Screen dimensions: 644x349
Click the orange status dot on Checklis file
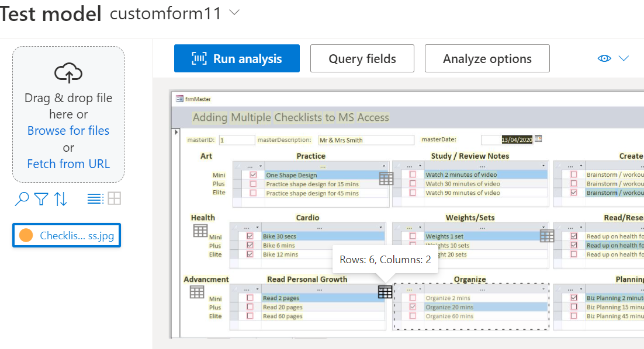tap(26, 235)
